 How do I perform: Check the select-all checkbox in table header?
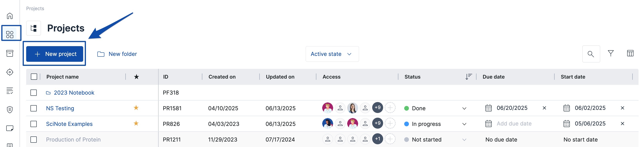34,77
